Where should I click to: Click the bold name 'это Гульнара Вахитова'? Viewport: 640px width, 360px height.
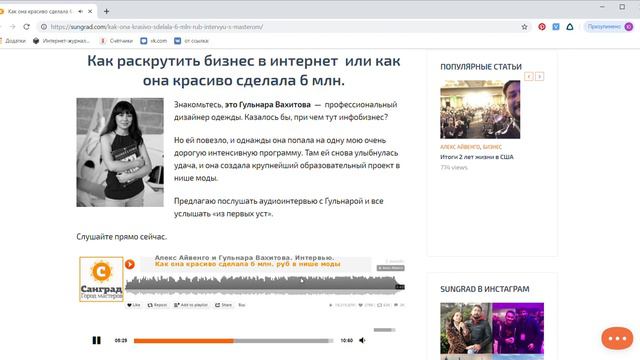268,104
